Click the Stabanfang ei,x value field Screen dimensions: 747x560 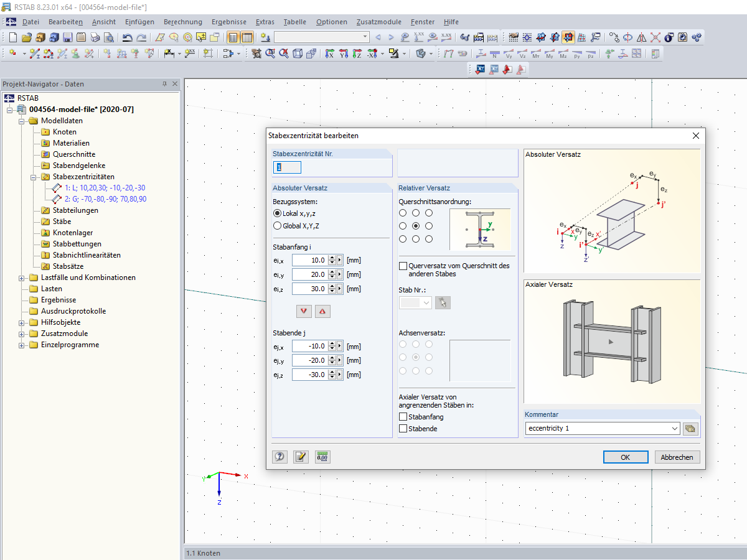[309, 260]
